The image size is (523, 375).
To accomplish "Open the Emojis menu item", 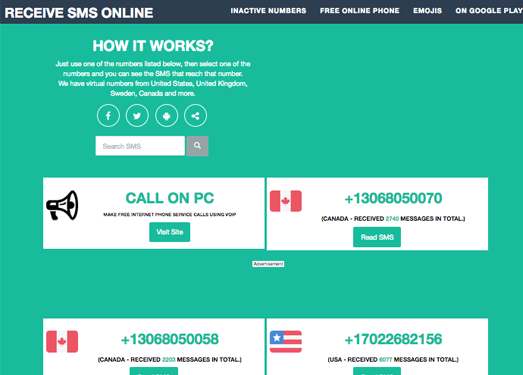I will point(427,11).
